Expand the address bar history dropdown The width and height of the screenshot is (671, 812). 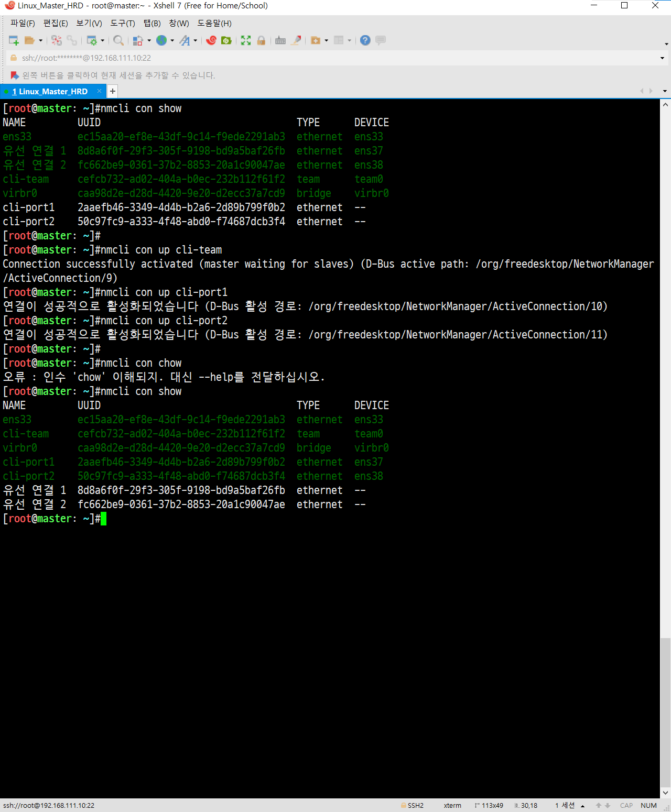[662, 58]
